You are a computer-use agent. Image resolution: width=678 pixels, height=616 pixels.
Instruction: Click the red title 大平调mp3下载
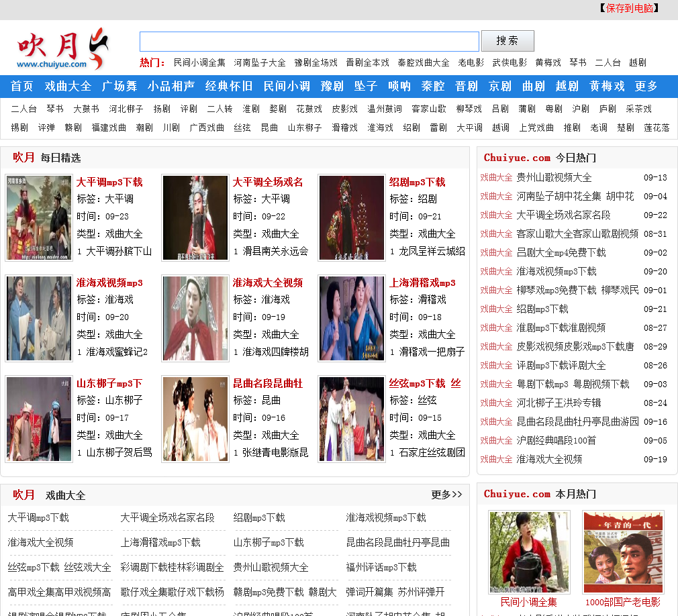coord(109,182)
